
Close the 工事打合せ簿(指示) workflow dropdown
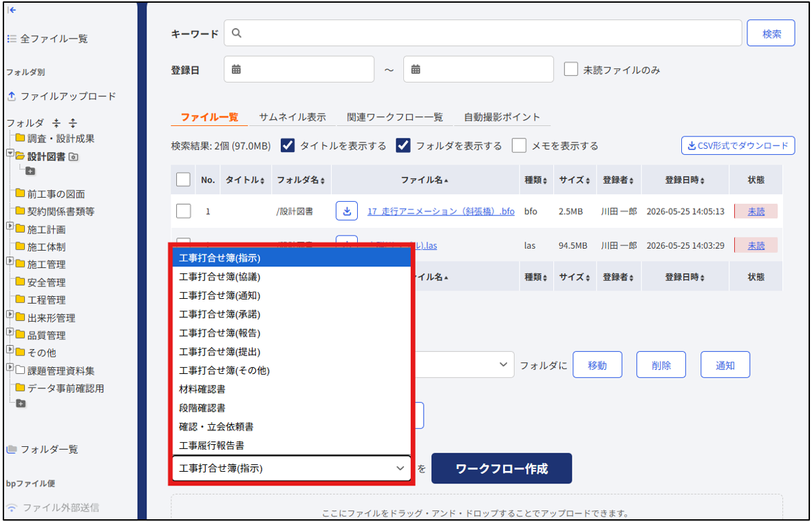coord(292,468)
